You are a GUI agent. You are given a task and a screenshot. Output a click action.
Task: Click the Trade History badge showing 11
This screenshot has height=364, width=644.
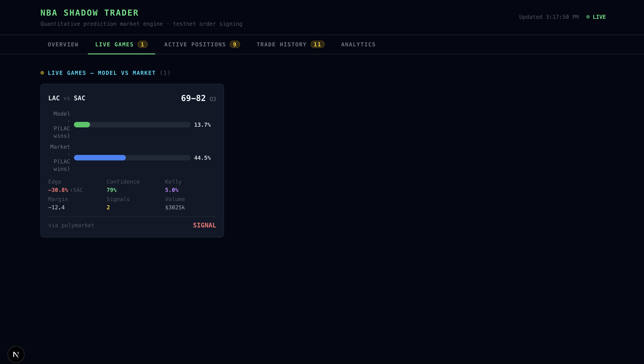click(317, 45)
